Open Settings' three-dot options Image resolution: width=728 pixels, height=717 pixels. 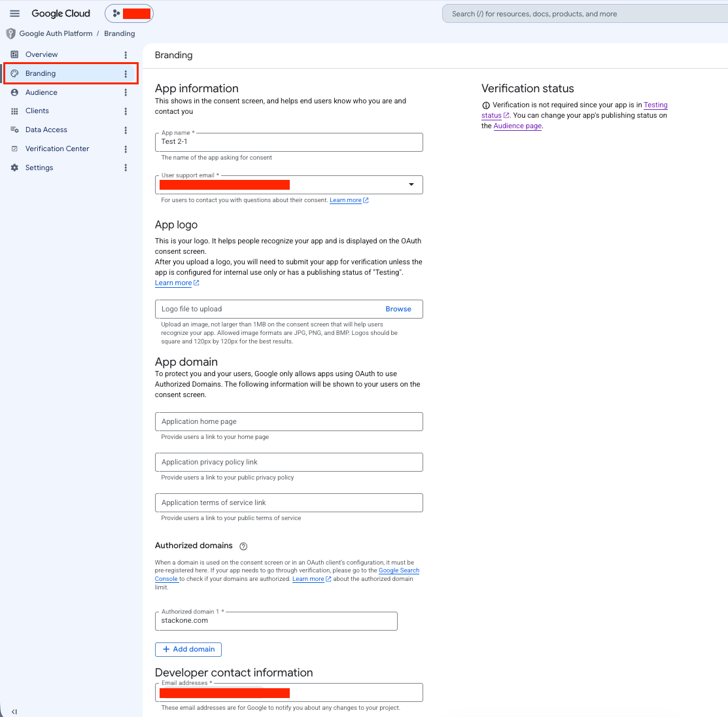pyautogui.click(x=126, y=167)
